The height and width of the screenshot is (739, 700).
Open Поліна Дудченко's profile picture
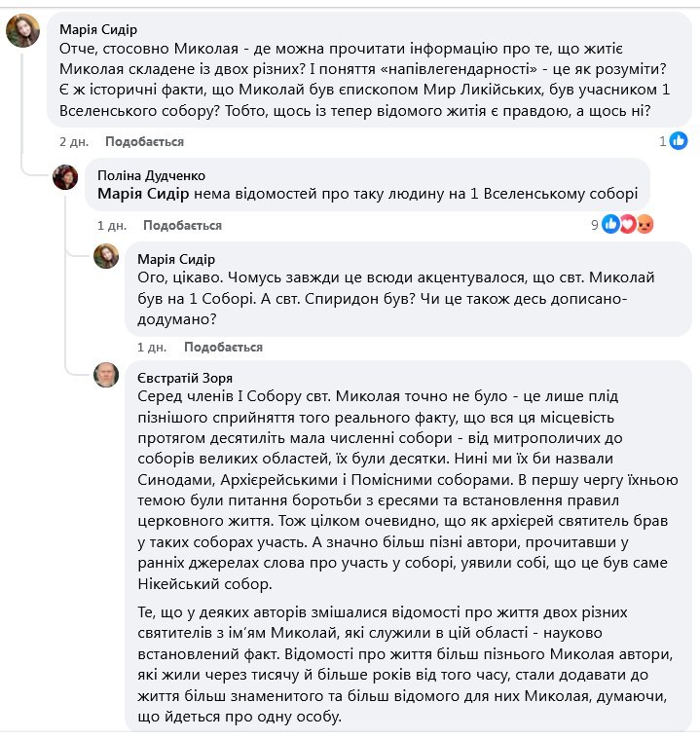coord(65,176)
